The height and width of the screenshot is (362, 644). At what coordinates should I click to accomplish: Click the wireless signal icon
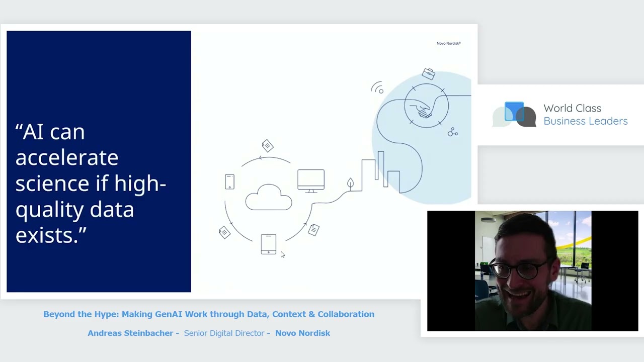377,88
